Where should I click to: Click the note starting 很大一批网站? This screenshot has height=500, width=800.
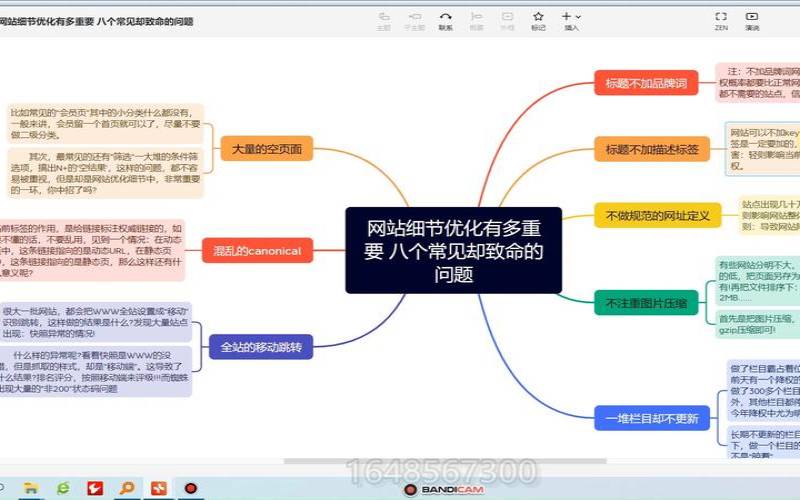[95, 322]
